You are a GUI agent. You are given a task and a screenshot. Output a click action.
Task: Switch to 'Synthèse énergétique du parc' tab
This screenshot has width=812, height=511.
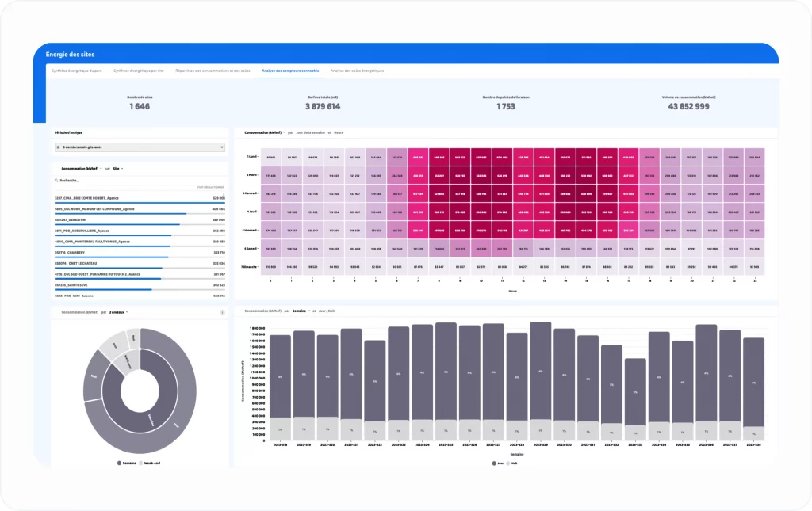tap(77, 71)
